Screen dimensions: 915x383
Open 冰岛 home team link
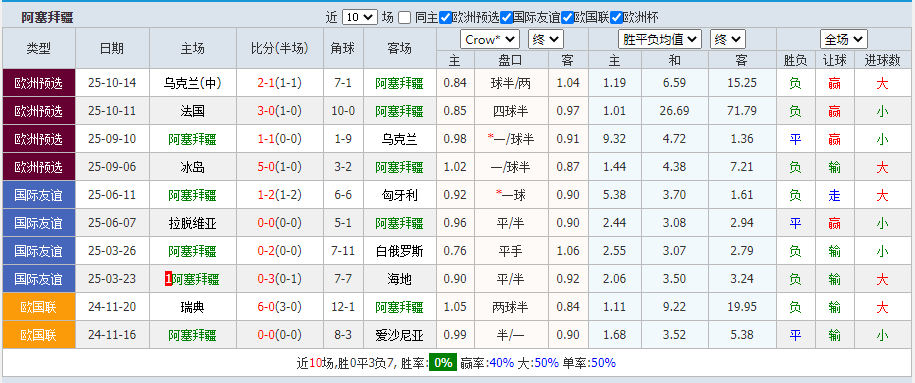point(193,167)
